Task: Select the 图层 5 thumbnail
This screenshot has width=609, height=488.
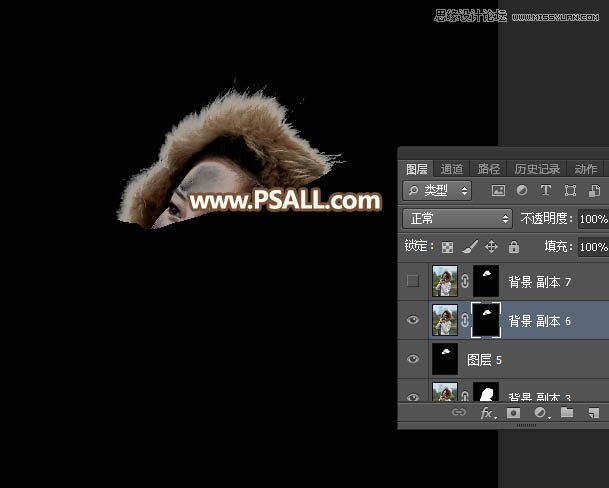Action: pos(445,359)
